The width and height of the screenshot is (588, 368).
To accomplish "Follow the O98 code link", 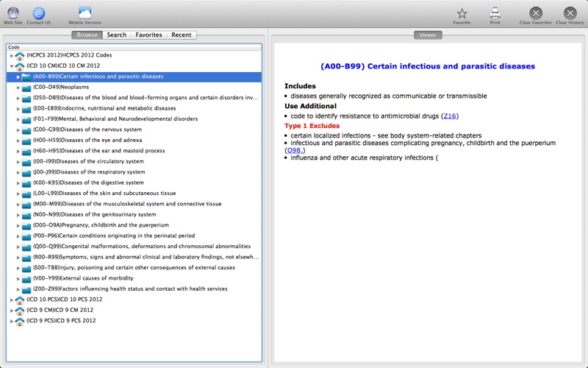I will (x=295, y=150).
